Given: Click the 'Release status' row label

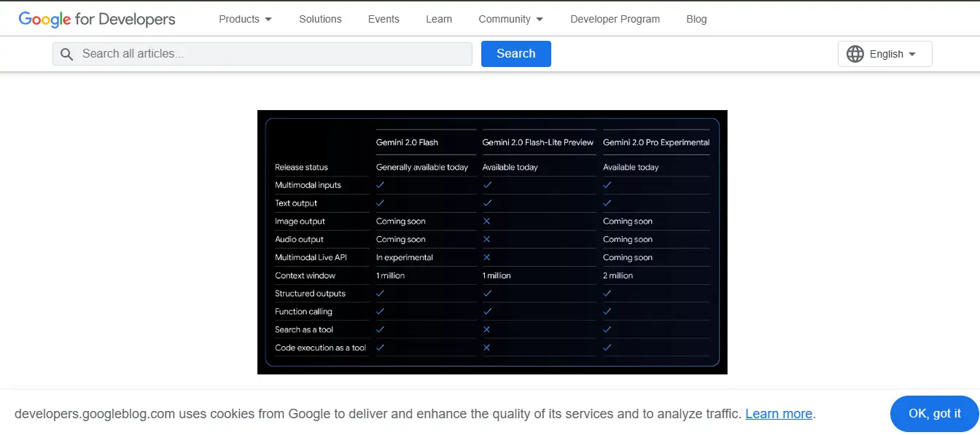Looking at the screenshot, I should click(x=301, y=167).
